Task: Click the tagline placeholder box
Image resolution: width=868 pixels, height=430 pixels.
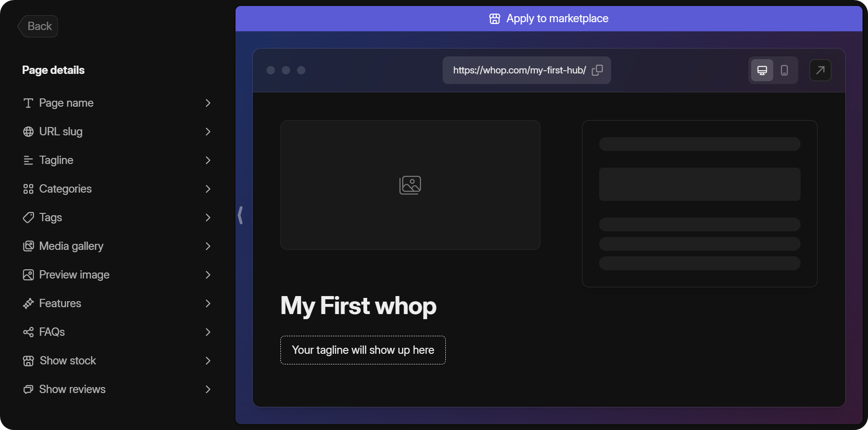Action: [x=362, y=350]
